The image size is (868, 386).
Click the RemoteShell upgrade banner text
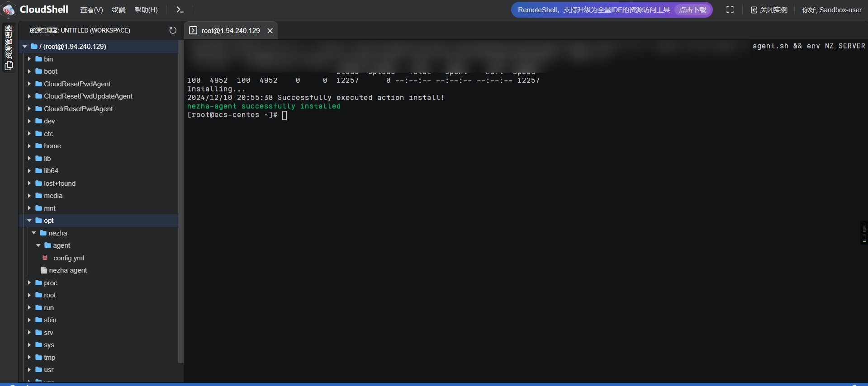point(594,10)
